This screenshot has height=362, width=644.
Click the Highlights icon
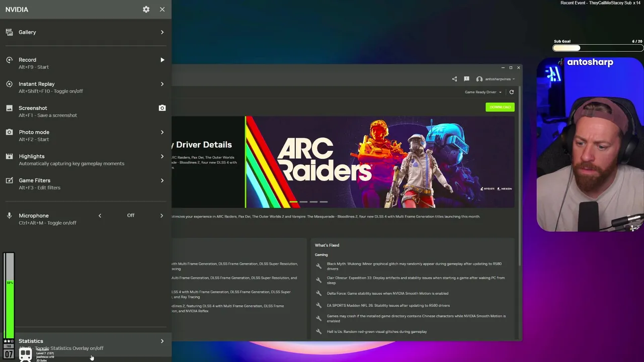(x=9, y=156)
